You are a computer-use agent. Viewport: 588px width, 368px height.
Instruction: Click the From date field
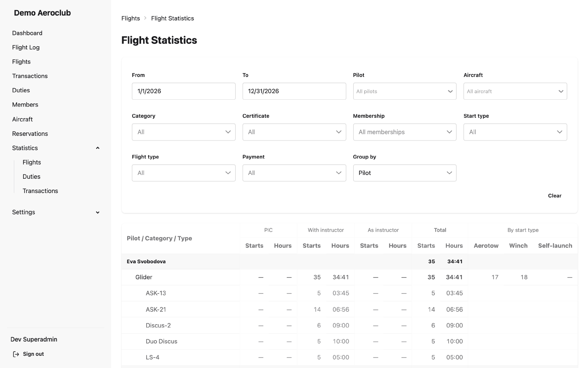click(184, 91)
